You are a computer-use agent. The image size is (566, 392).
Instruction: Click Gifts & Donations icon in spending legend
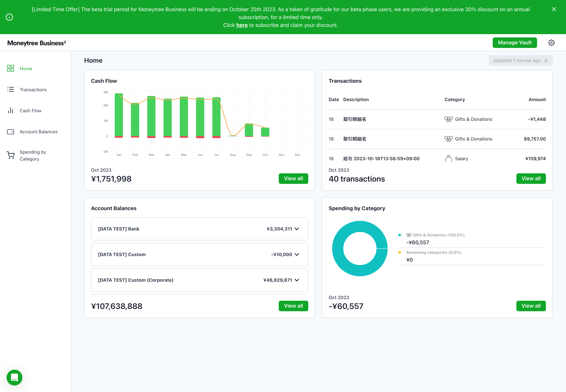[409, 235]
